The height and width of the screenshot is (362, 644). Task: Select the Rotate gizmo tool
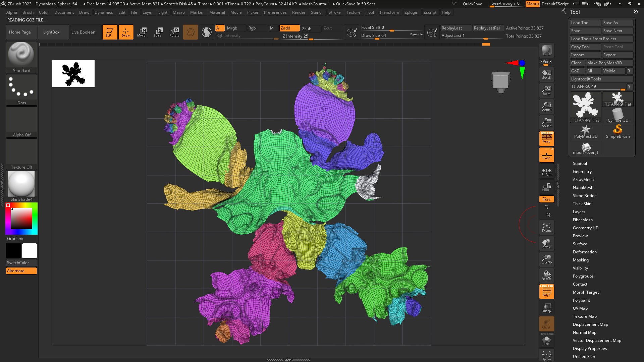pyautogui.click(x=174, y=32)
